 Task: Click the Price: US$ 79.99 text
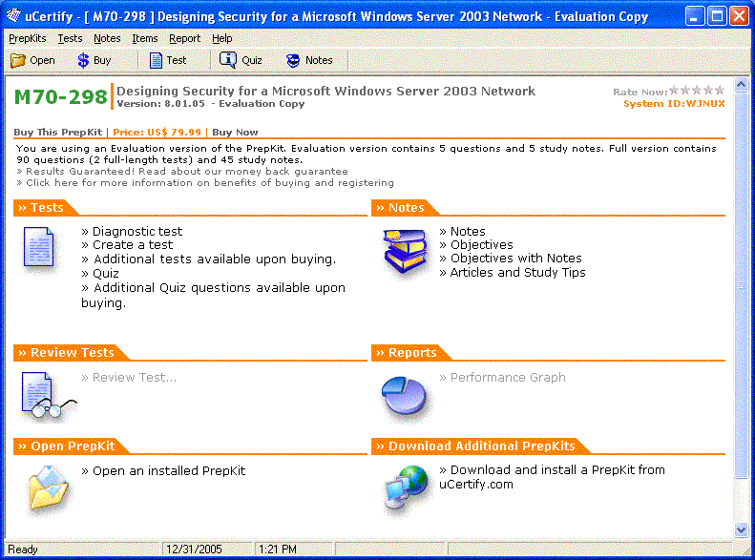coord(157,132)
